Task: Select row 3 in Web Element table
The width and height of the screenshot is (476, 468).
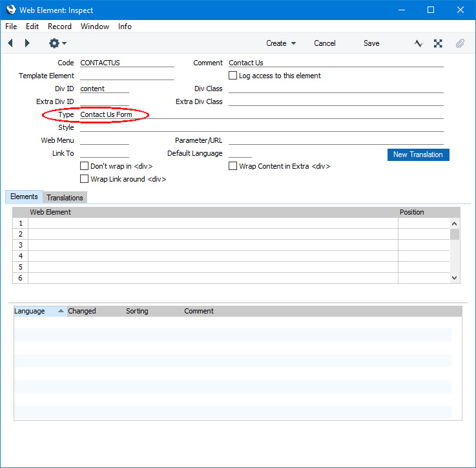Action: 212,245
